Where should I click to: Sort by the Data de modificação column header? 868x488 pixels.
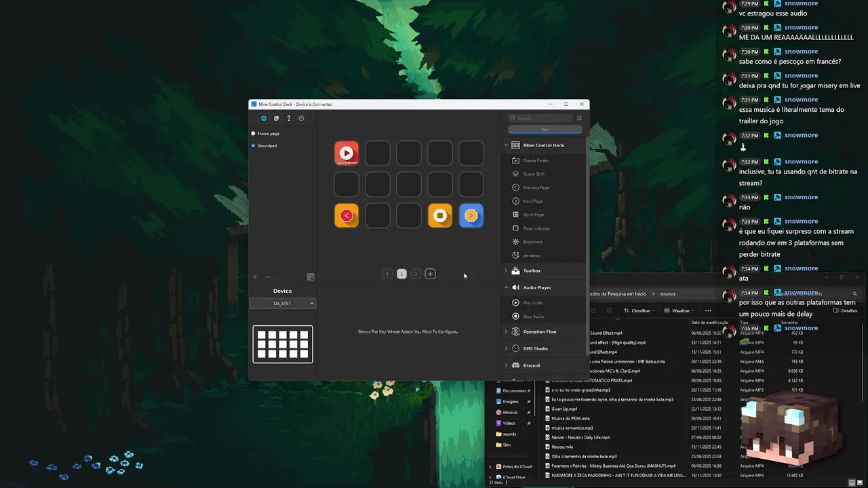tap(709, 323)
